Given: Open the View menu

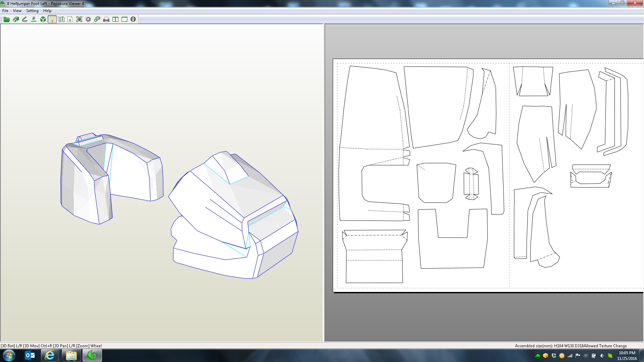Looking at the screenshot, I should (x=17, y=11).
